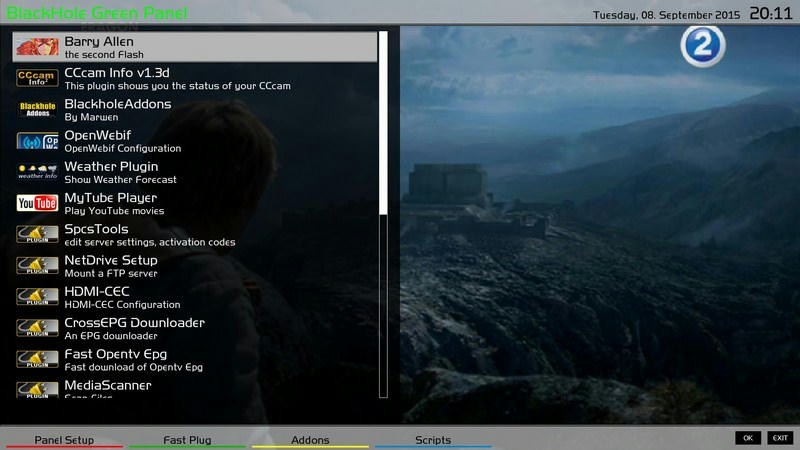Click the clock showing 20:11
This screenshot has width=800, height=450.
770,13
